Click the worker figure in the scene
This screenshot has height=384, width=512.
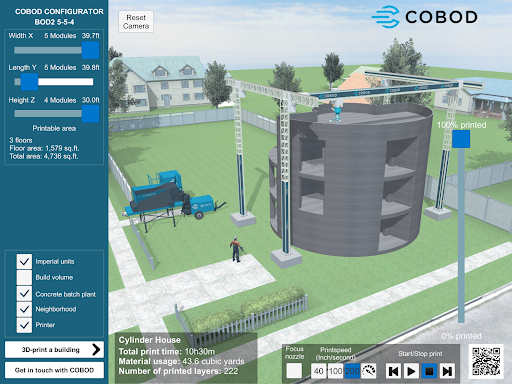pyautogui.click(x=236, y=249)
